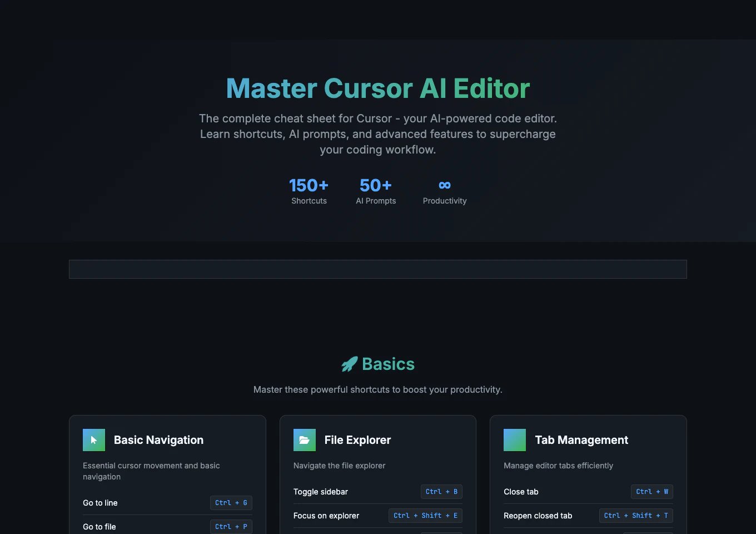Viewport: 756px width, 534px height.
Task: Click the rocket icon beside Basics
Action: (x=349, y=364)
